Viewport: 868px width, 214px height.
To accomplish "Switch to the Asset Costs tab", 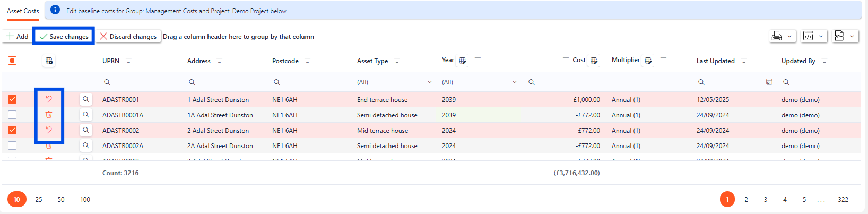I will [x=23, y=11].
